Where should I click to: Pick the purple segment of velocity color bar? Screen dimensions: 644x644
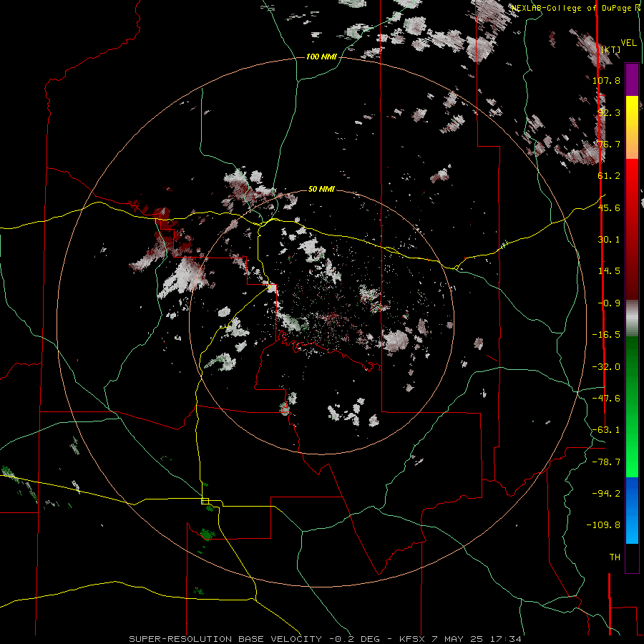point(632,79)
